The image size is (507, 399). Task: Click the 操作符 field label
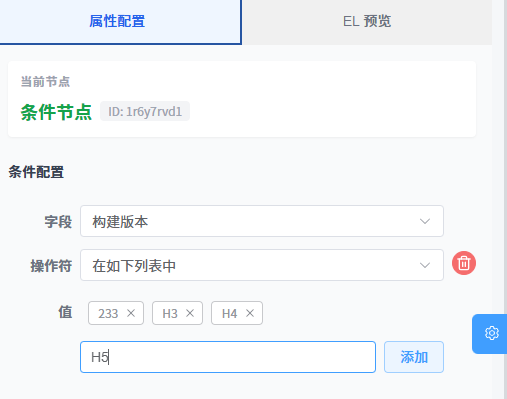click(x=51, y=266)
